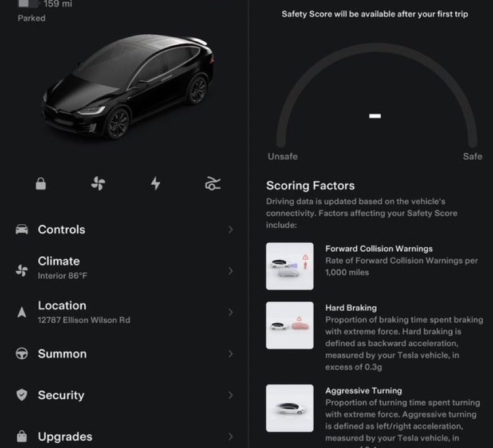Open the Summon menu item
Viewport: 493px width, 448px height.
tap(124, 354)
